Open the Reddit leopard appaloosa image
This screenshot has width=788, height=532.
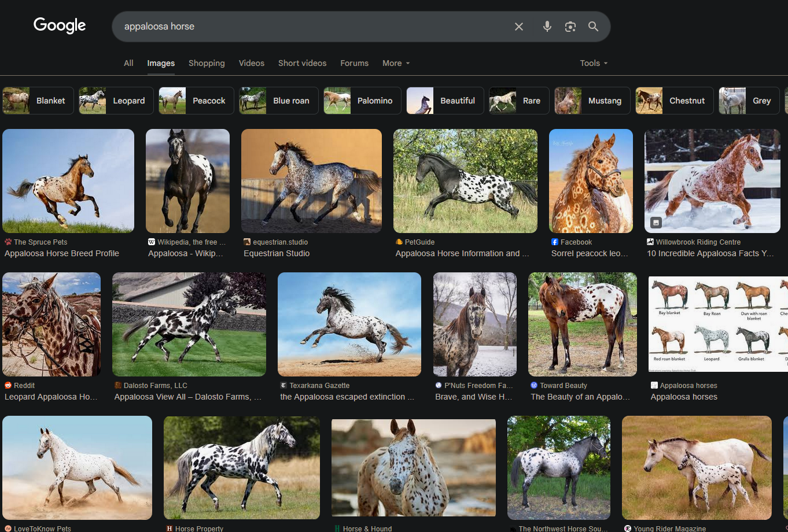tap(51, 324)
